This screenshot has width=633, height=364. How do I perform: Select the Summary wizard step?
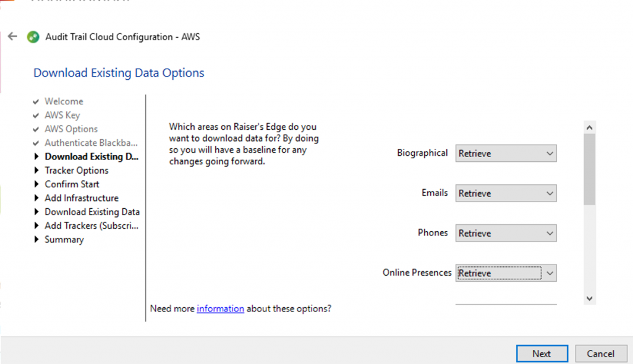64,240
